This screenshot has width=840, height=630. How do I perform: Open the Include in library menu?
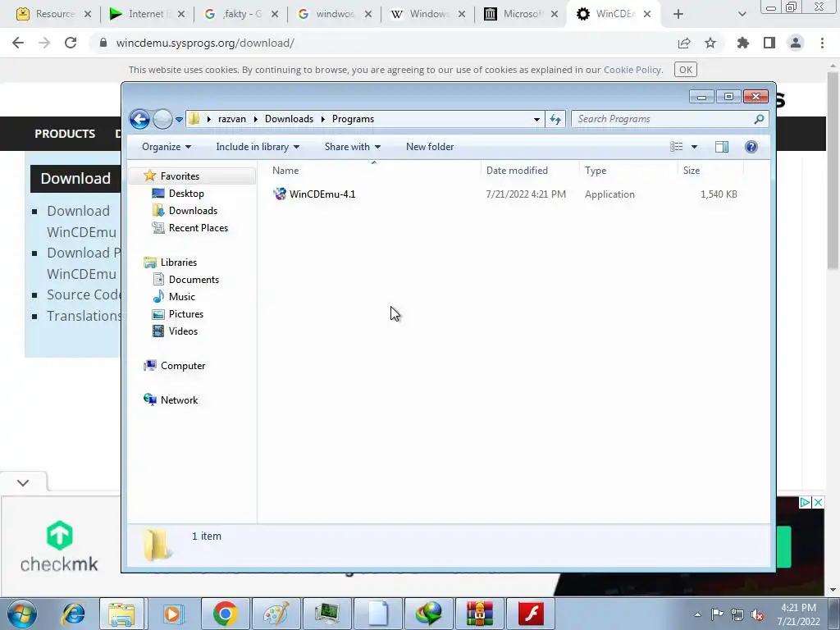258,147
